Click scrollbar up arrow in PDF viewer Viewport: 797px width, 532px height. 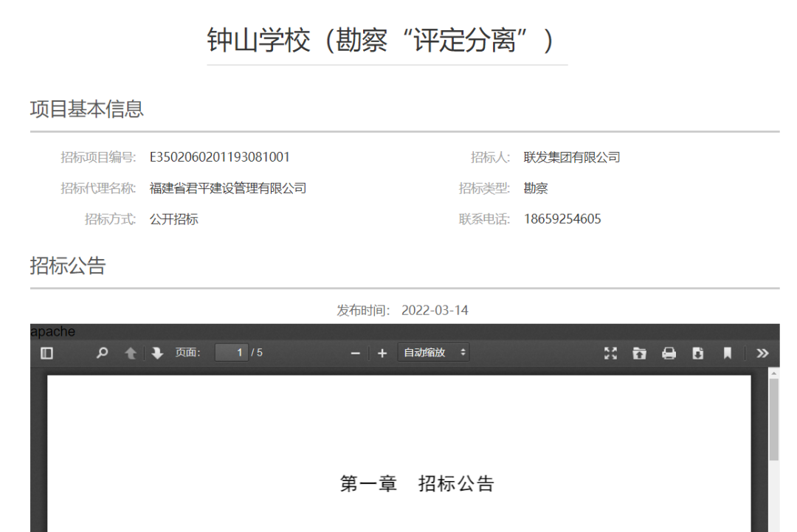coord(773,373)
